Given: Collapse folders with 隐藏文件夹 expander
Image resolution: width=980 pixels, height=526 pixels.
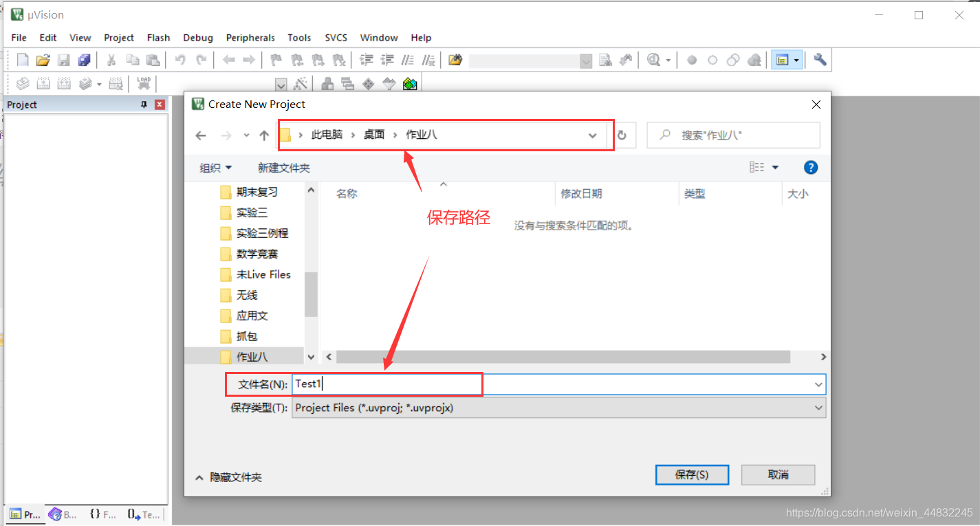Looking at the screenshot, I should [x=228, y=477].
